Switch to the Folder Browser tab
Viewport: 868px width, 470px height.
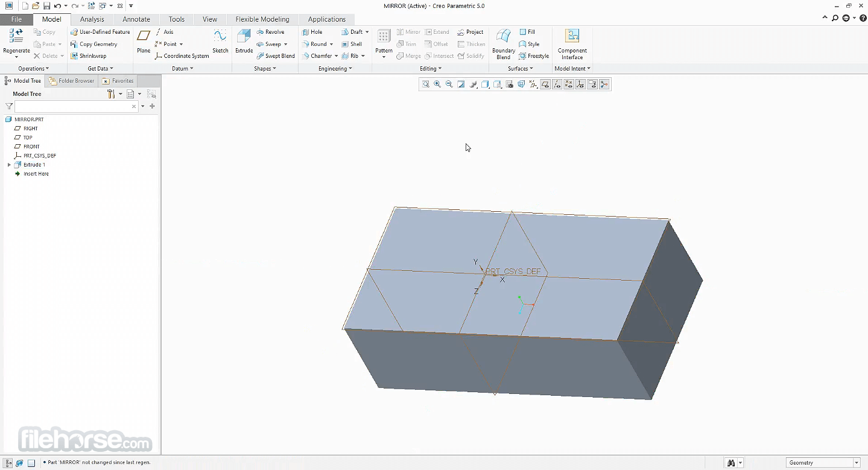tap(72, 81)
